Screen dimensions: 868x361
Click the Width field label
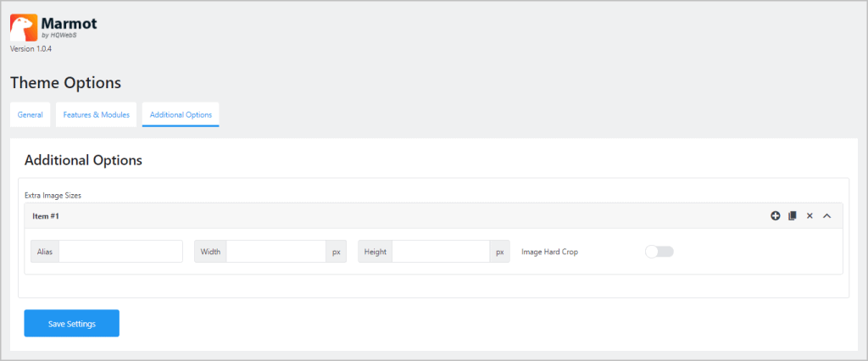[x=210, y=252]
